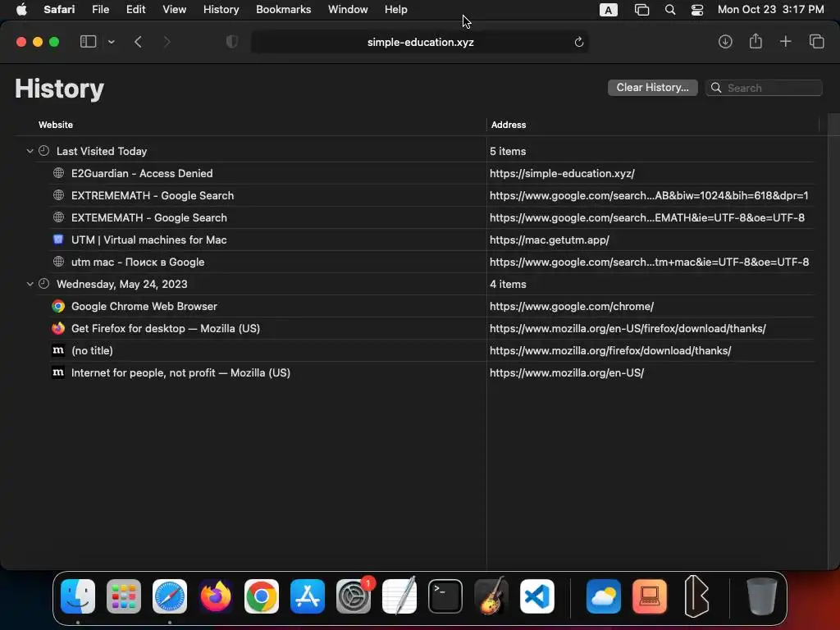840x630 pixels.
Task: Click the Chrome favicon in history list
Action: (58, 306)
